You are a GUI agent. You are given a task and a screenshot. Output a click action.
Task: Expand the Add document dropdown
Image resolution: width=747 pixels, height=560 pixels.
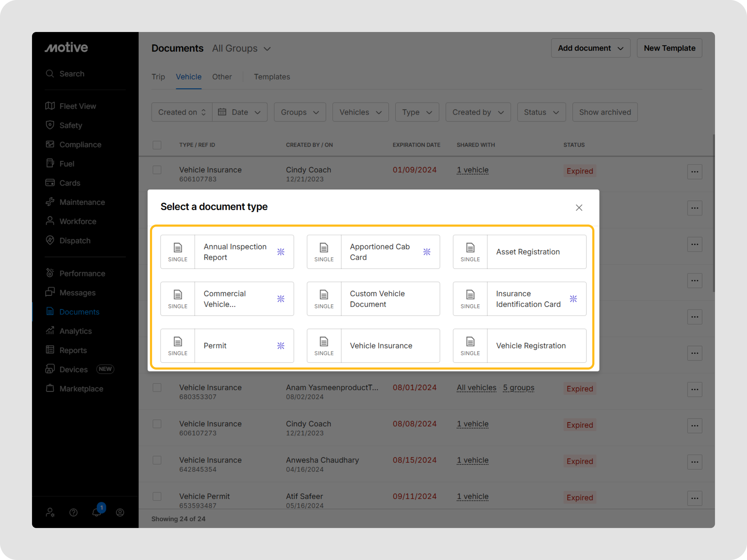click(590, 48)
